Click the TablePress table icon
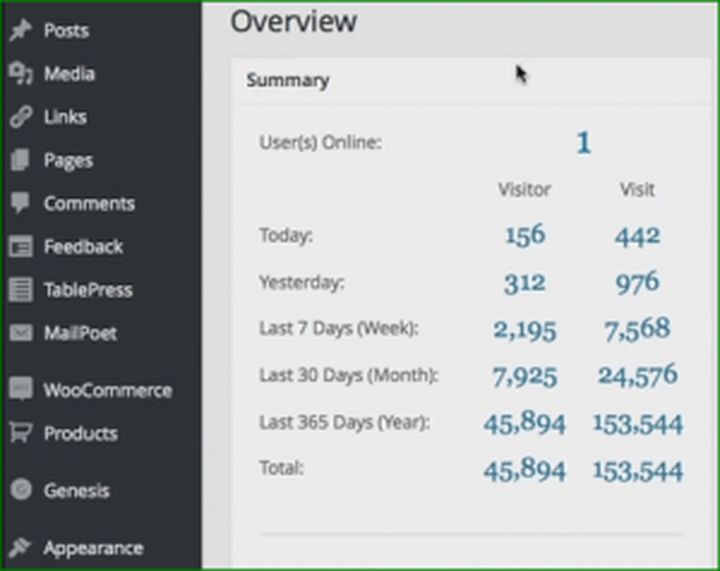 (20, 290)
